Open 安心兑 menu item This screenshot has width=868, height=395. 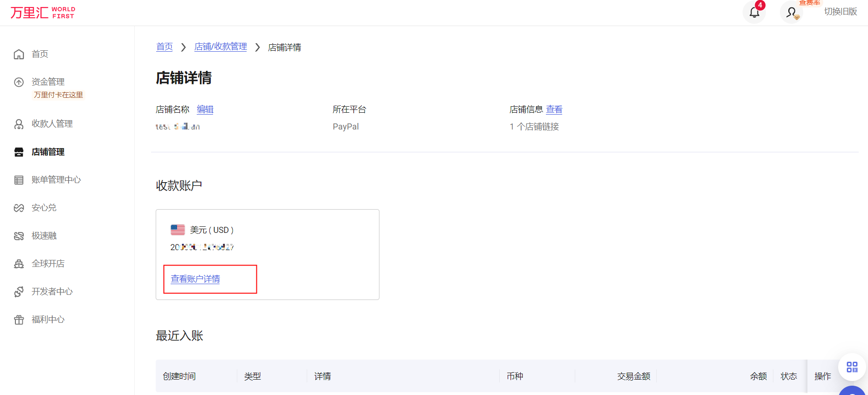[44, 208]
